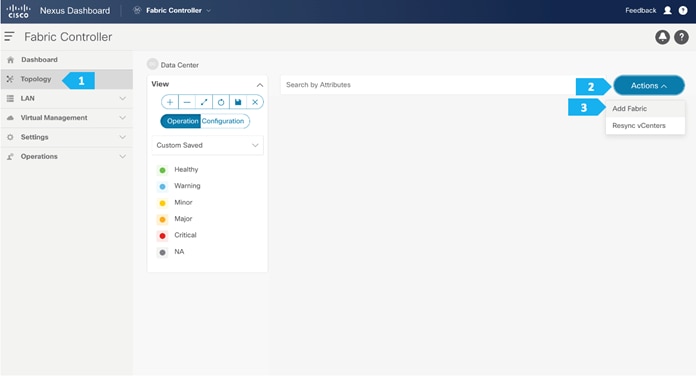
Task: Click the 'Warning' legend label
Action: (187, 186)
